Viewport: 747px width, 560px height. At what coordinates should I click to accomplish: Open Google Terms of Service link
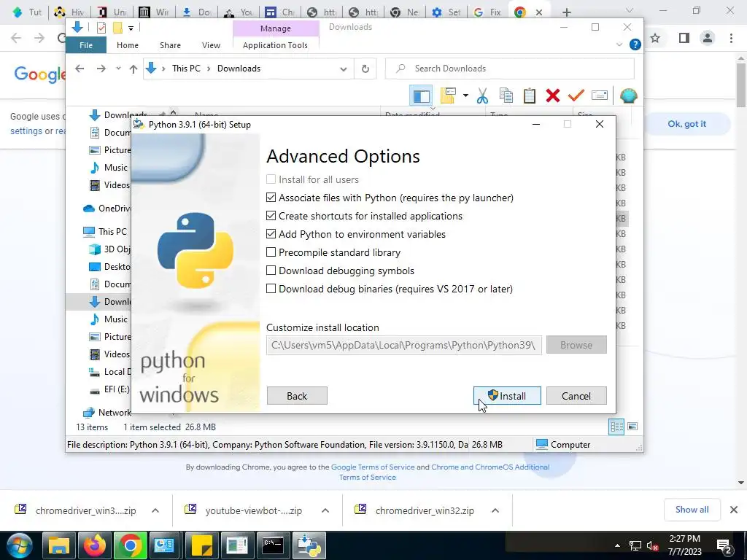click(x=373, y=467)
